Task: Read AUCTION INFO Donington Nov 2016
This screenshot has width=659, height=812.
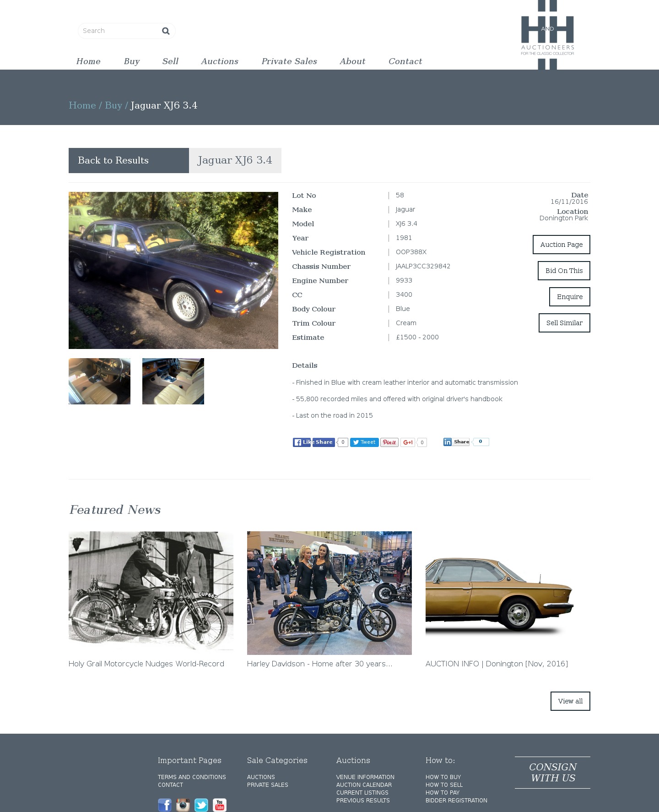Action: click(x=497, y=664)
